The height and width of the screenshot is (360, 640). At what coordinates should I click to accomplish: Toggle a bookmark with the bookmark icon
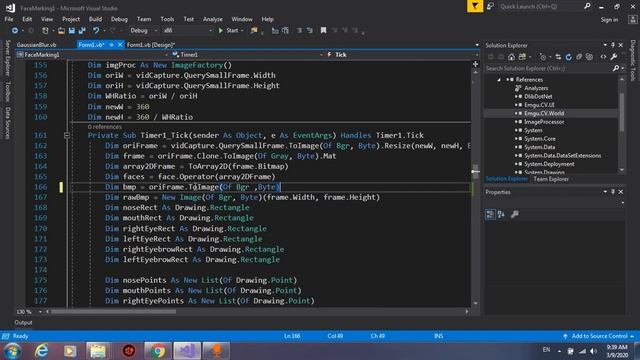coord(323,31)
